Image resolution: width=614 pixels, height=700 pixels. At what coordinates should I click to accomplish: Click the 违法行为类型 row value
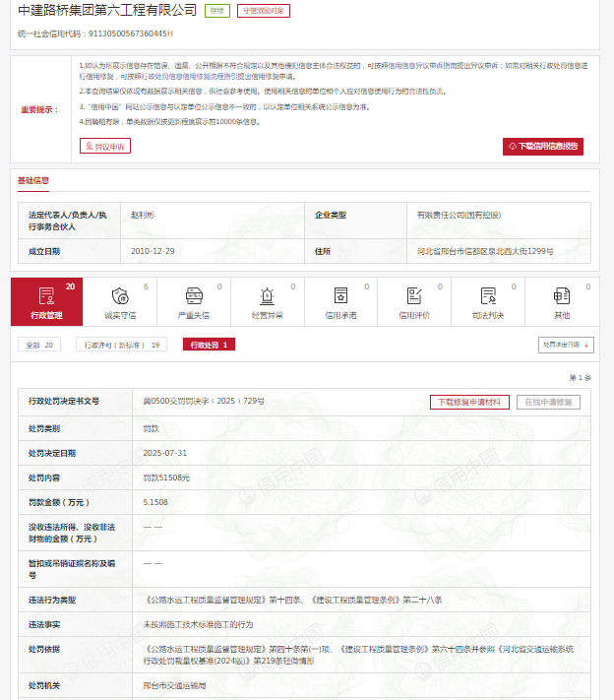(x=293, y=600)
